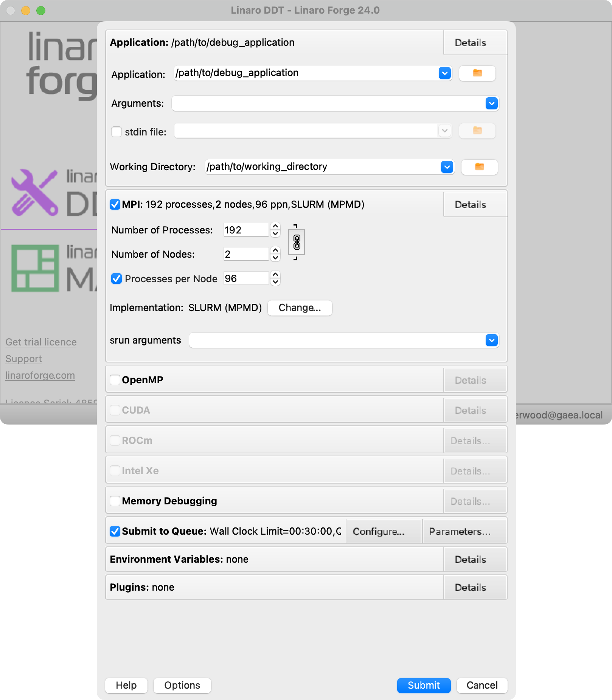Screen dimensions: 612x700
Task: Click the Memory Debugging Details... button
Action: (475, 501)
